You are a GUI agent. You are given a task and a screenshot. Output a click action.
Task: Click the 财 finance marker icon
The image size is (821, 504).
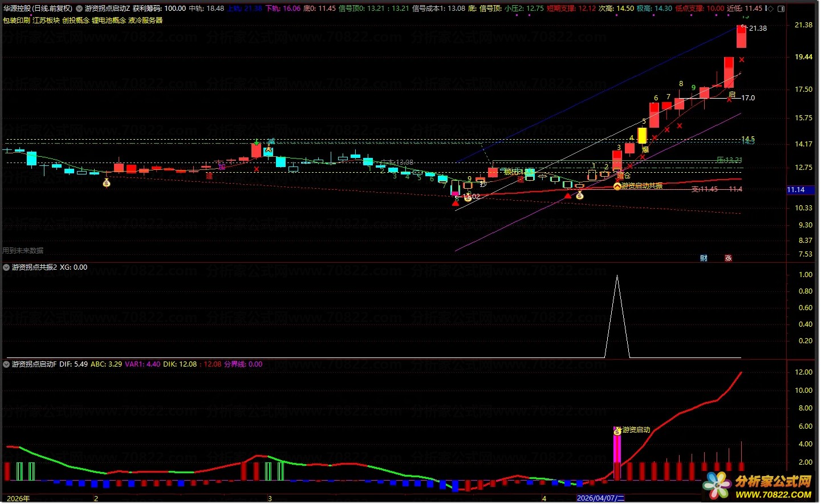[x=704, y=258]
